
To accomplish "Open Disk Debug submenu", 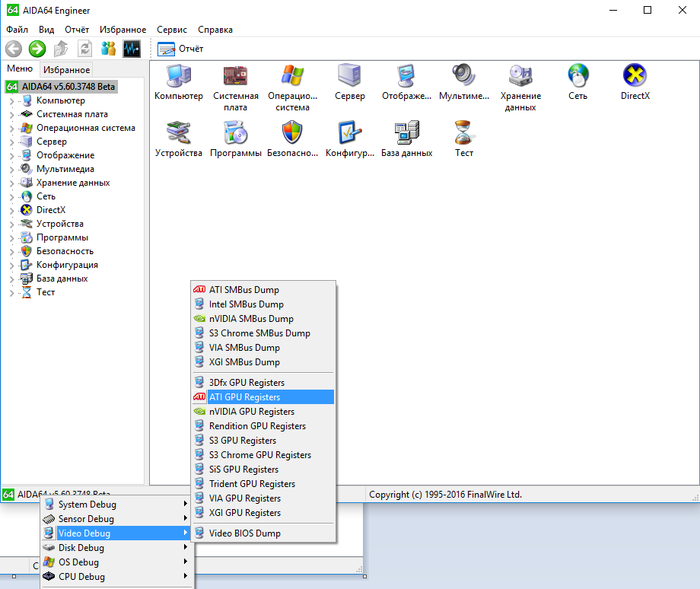I will point(116,547).
